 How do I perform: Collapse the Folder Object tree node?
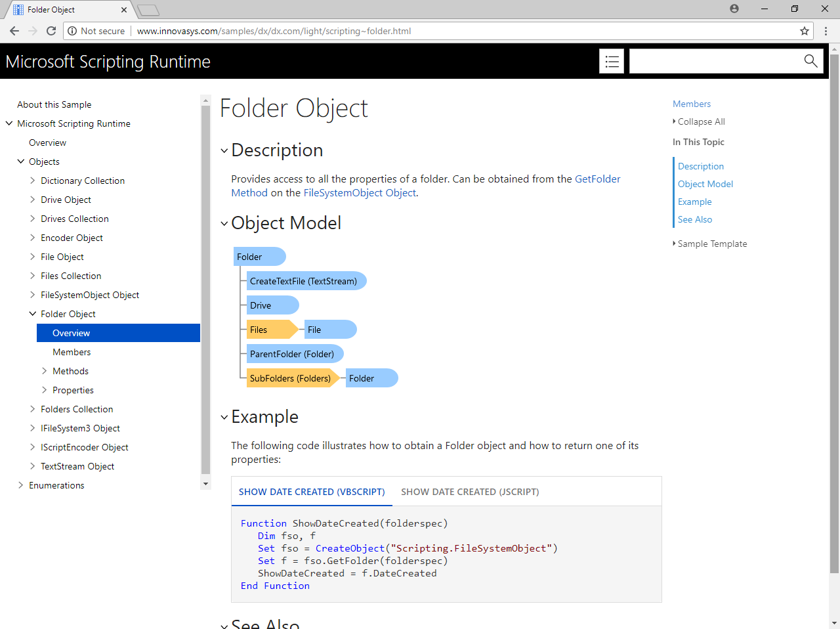[x=33, y=314]
